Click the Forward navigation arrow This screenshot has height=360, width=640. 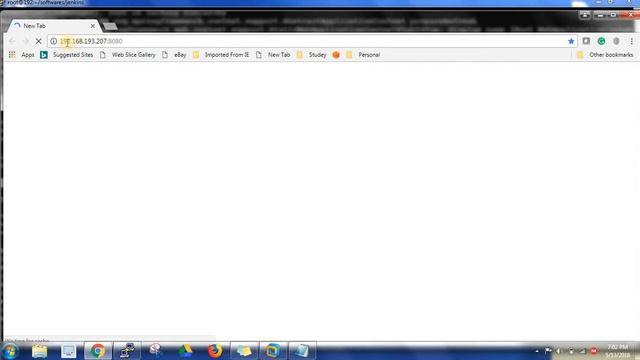25,41
